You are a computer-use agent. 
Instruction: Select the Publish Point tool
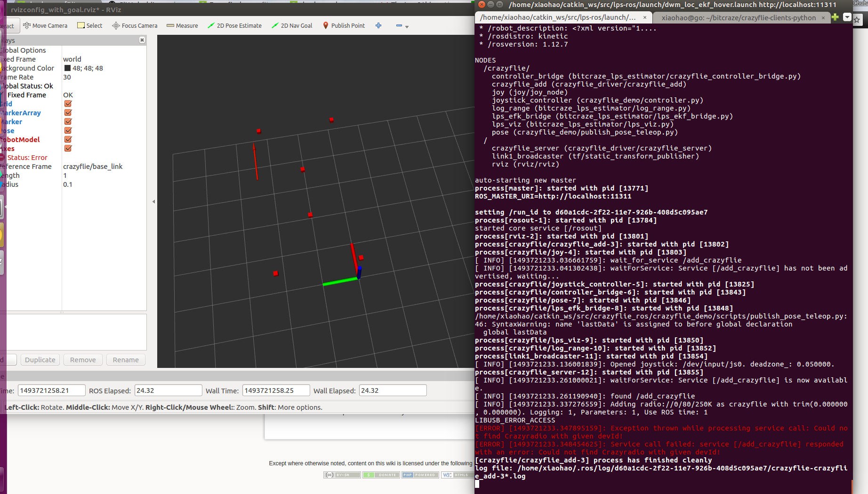(344, 25)
